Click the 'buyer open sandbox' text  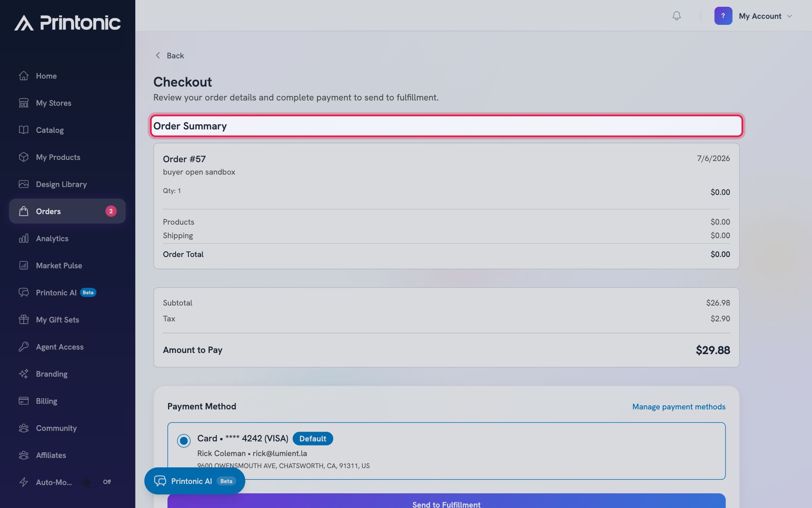(199, 172)
